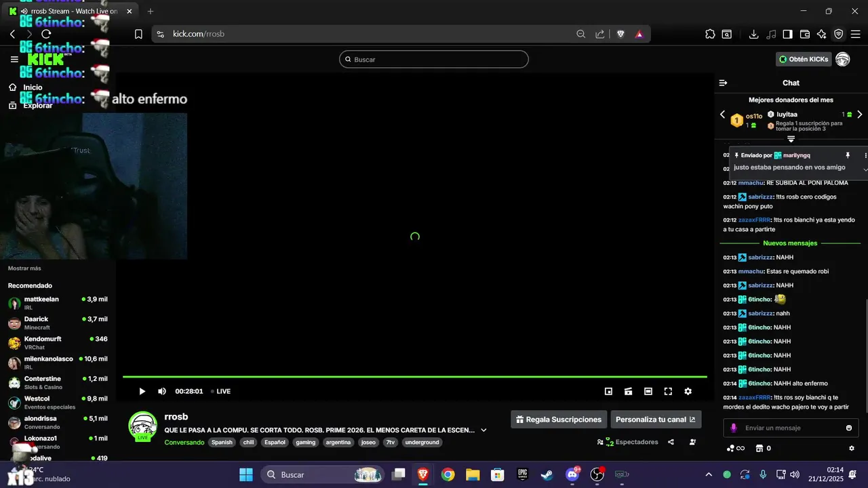Zoom out from address bar icon
Viewport: 868px width, 488px height.
click(581, 34)
